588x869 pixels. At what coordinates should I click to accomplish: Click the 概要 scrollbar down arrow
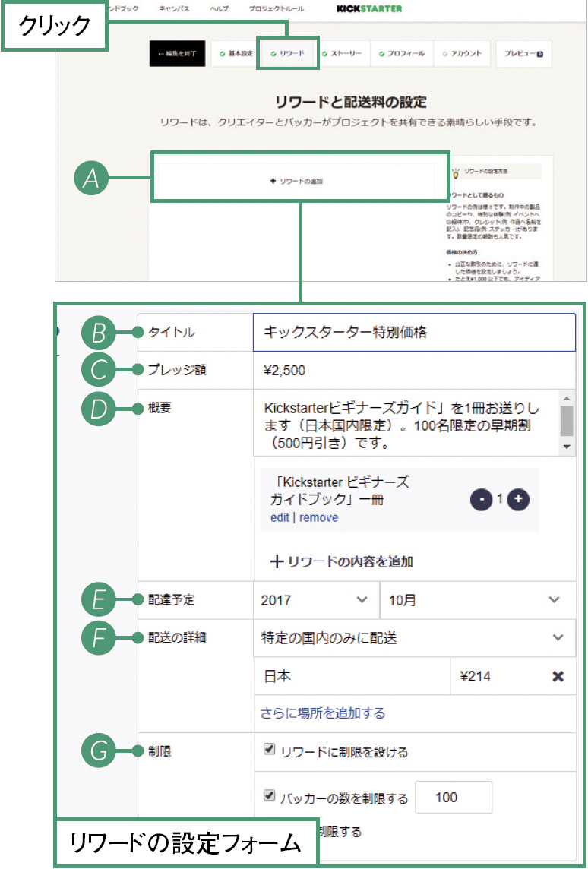click(x=567, y=447)
